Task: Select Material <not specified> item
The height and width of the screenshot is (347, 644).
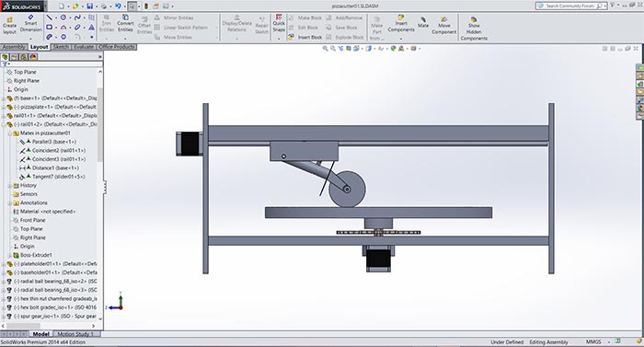Action: [48, 212]
